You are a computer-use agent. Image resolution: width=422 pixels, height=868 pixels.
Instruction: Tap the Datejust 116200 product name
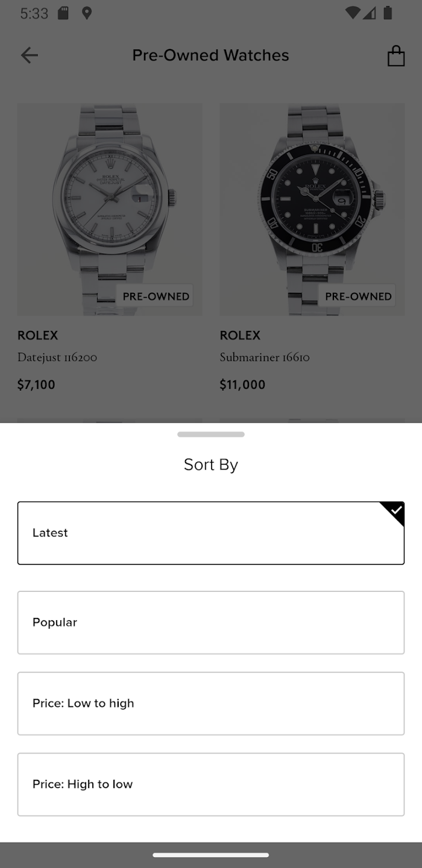point(57,357)
